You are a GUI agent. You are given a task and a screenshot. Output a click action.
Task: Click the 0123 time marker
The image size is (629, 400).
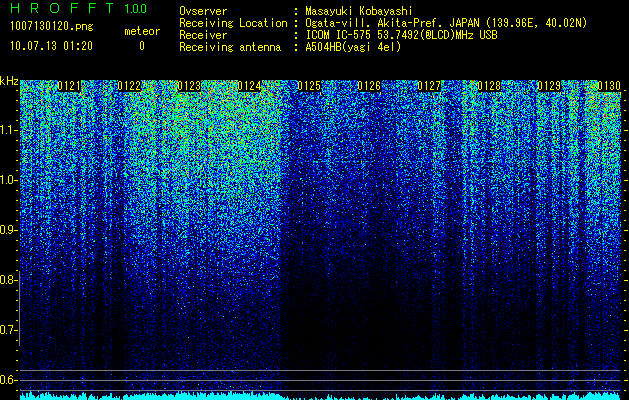[189, 86]
